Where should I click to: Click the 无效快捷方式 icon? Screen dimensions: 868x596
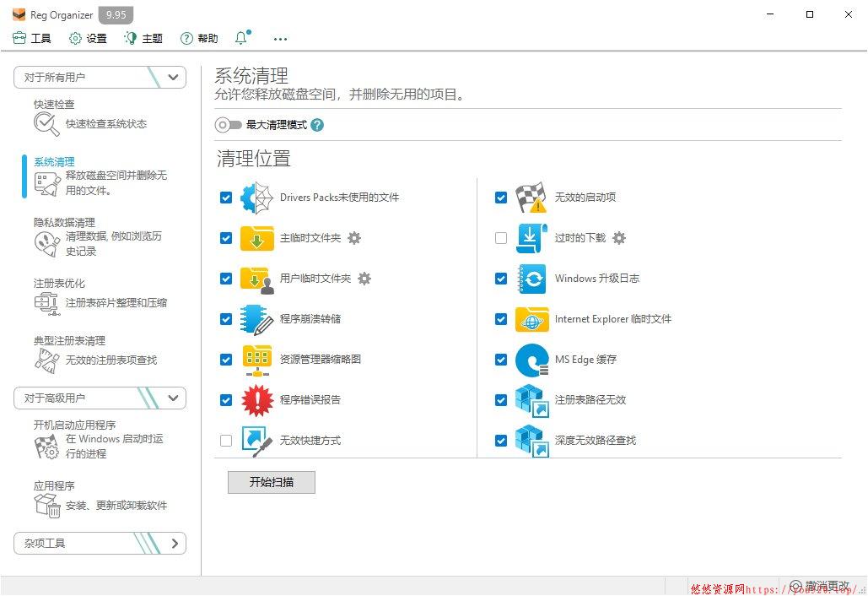(256, 441)
